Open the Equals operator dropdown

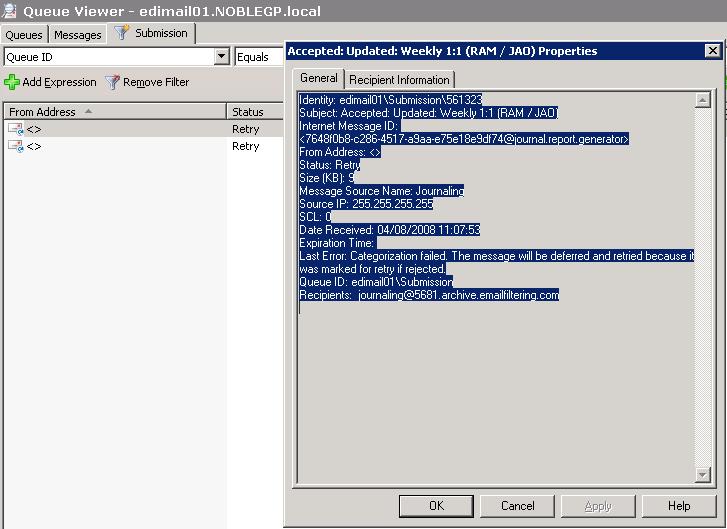[259, 57]
